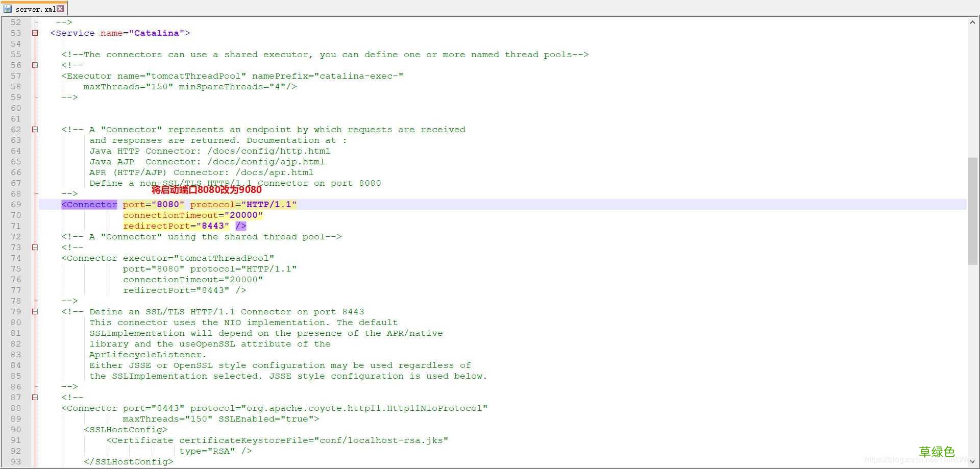Image resolution: width=980 pixels, height=469 pixels.
Task: Toggle the fold marker on line 87
Action: point(35,398)
